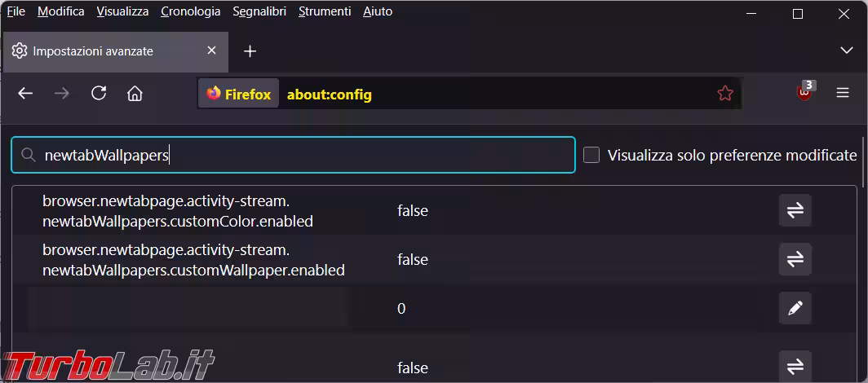
Task: Click the back navigation arrow
Action: (25, 94)
